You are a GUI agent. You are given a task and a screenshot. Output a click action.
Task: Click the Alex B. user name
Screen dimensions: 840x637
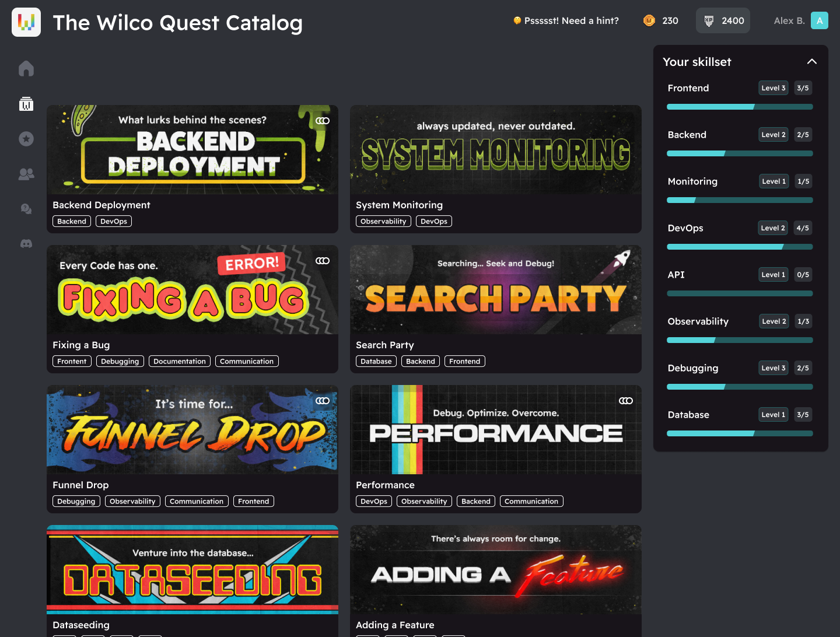[789, 20]
